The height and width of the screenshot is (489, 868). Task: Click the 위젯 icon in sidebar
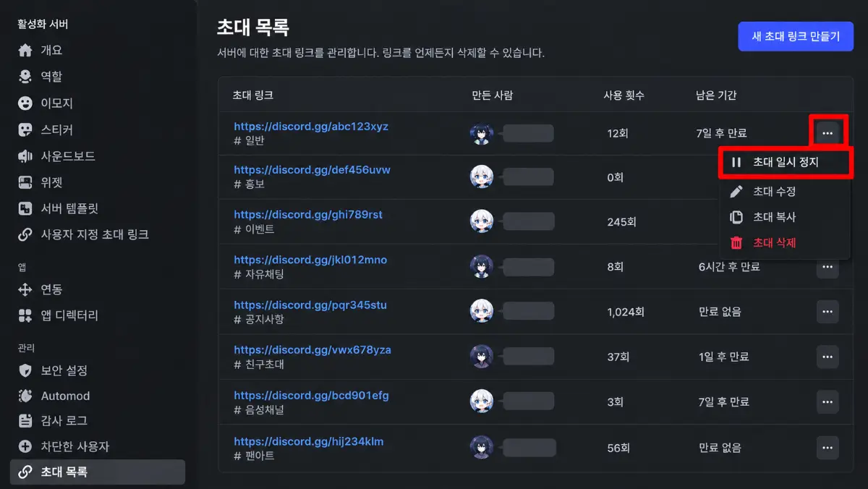coord(25,182)
